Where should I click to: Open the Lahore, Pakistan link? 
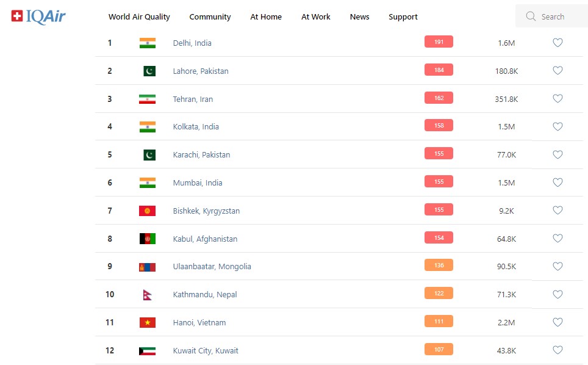201,71
